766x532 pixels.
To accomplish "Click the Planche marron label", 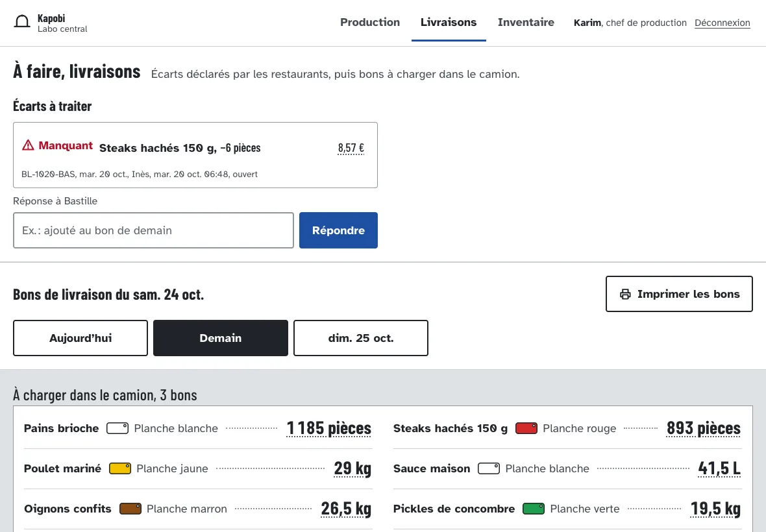I will click(x=186, y=509).
